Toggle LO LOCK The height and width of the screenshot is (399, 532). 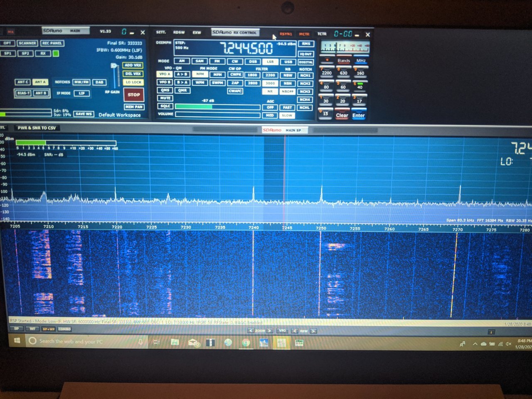(x=133, y=82)
